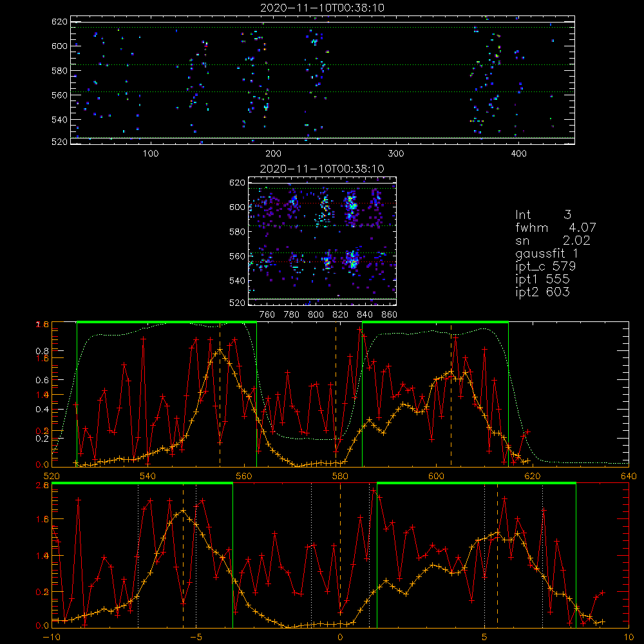Screen dimensions: 644x644
Task: Click x-axis label 800 on middle plot
Action: tap(316, 315)
